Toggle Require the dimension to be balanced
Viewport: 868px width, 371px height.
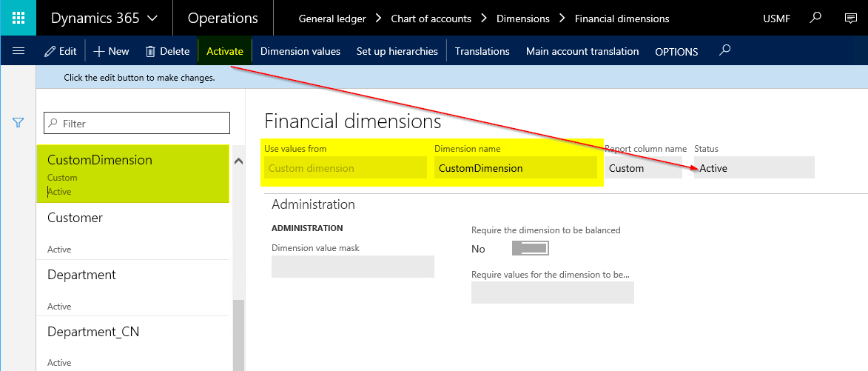pyautogui.click(x=531, y=248)
